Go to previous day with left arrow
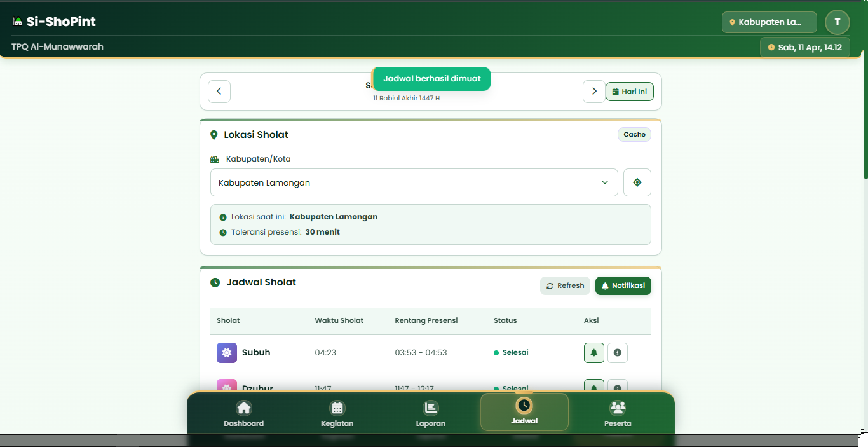This screenshot has height=447, width=868. 219,92
